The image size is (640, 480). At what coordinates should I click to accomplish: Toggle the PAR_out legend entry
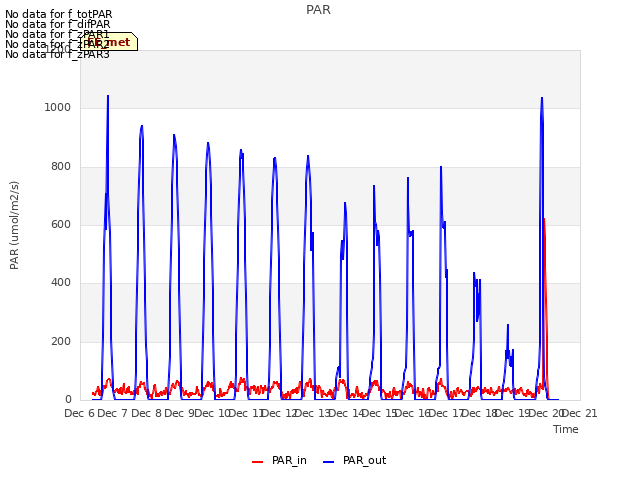click(x=354, y=461)
